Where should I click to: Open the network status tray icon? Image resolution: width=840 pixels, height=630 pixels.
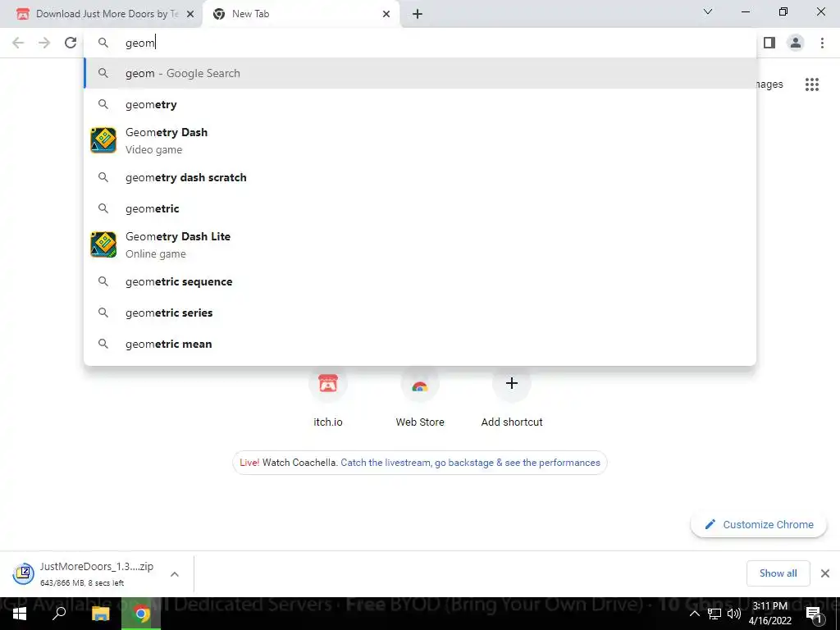click(714, 614)
